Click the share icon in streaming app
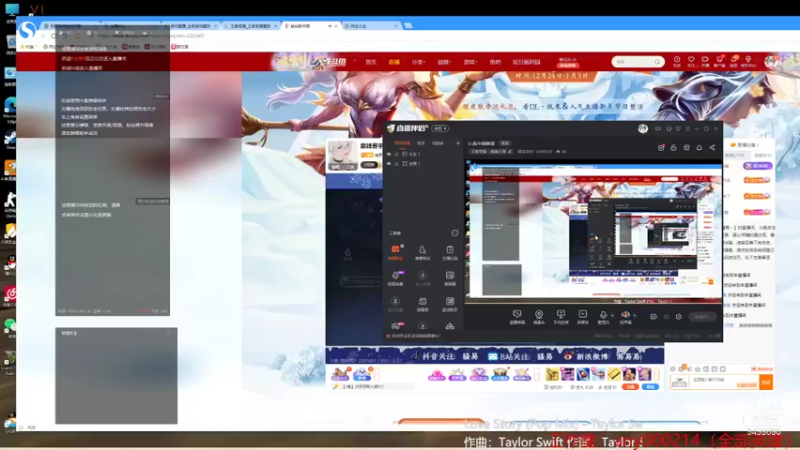Viewport: 800px width, 450px height. 712,148
